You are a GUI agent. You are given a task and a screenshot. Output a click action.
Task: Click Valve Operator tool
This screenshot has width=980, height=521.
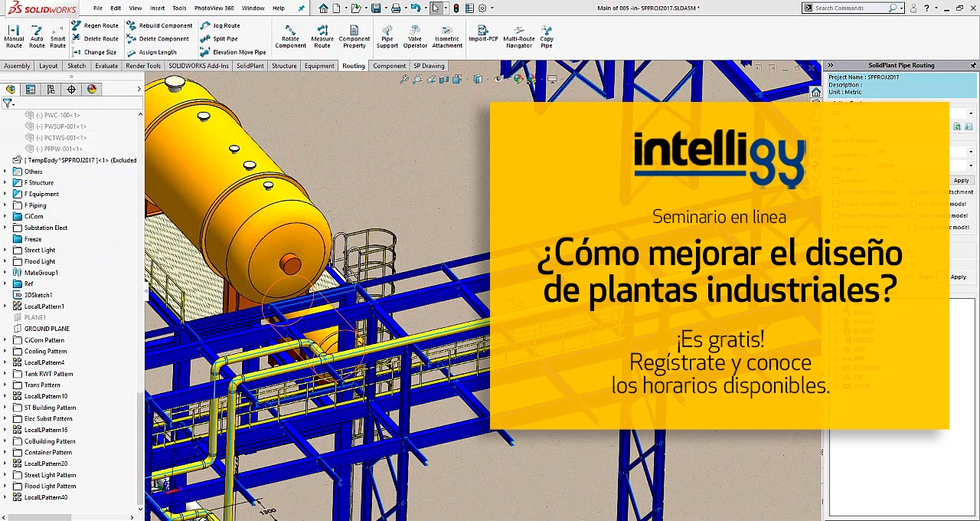[415, 36]
